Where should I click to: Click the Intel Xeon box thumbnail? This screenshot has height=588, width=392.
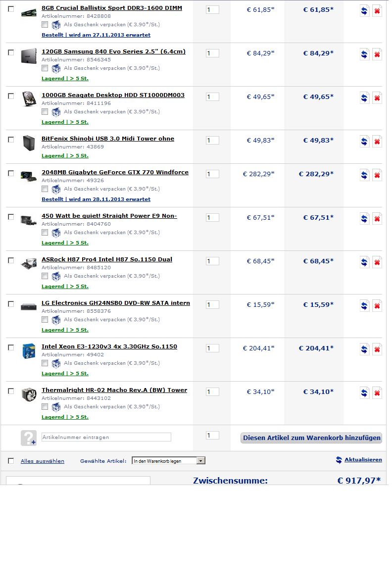click(29, 351)
